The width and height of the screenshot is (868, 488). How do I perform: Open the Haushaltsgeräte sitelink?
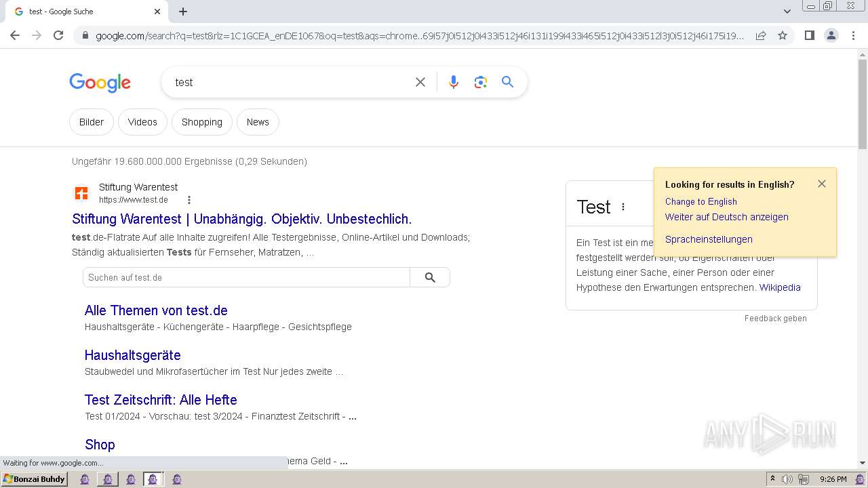(133, 355)
